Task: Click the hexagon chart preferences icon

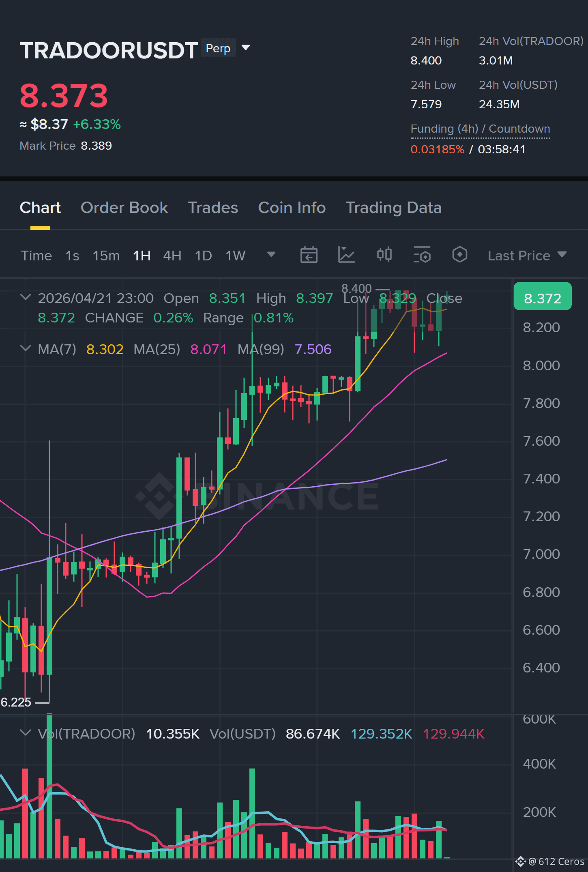Action: [x=460, y=255]
